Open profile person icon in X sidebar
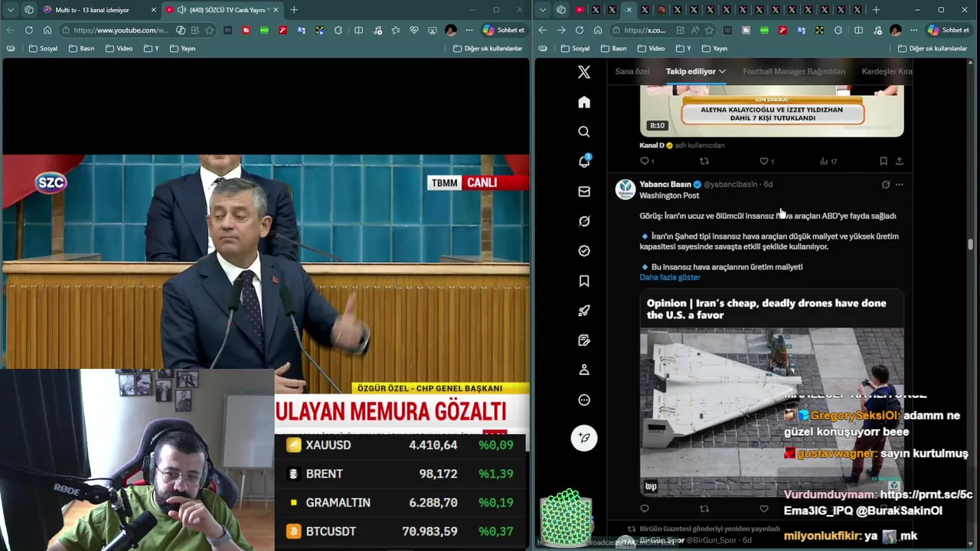This screenshot has height=551, width=980. pyautogui.click(x=584, y=370)
